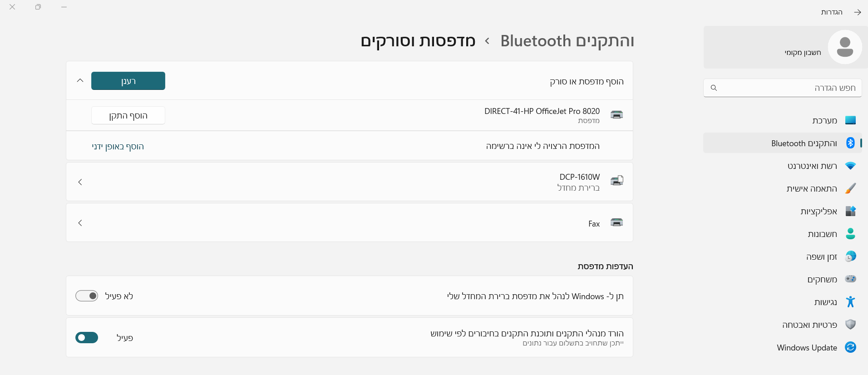The height and width of the screenshot is (375, 868).
Task: Click the Add manually link
Action: point(118,146)
